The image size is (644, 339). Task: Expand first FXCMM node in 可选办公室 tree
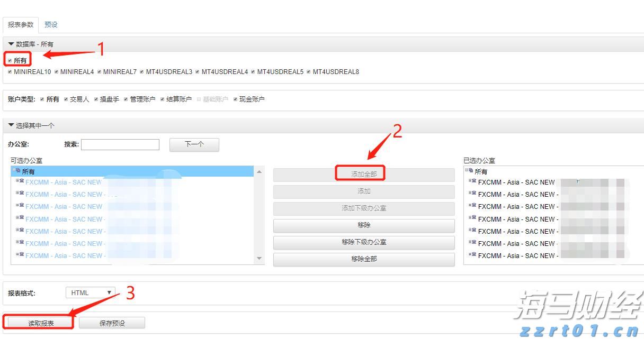(x=17, y=181)
